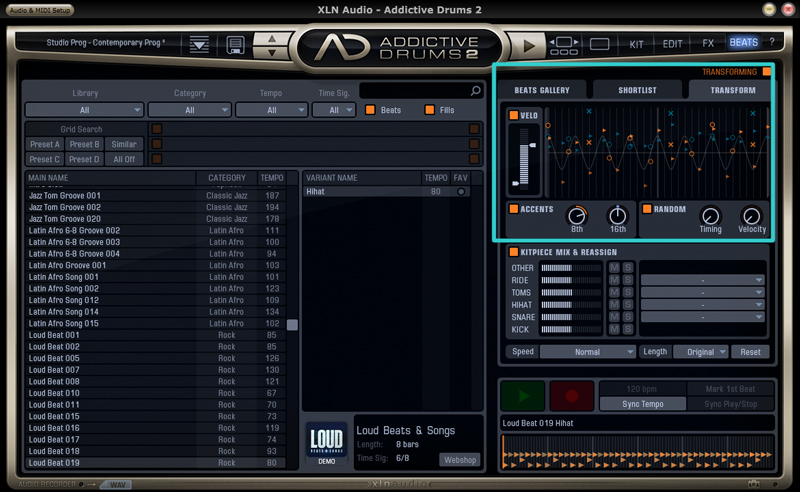The height and width of the screenshot is (492, 800).
Task: Toggle the TRANSFORMING indicator
Action: coord(766,72)
